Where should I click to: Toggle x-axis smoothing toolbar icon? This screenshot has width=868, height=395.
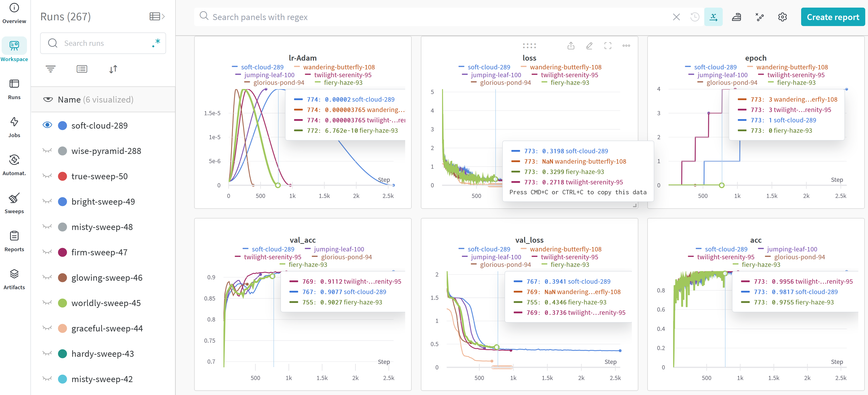point(713,17)
